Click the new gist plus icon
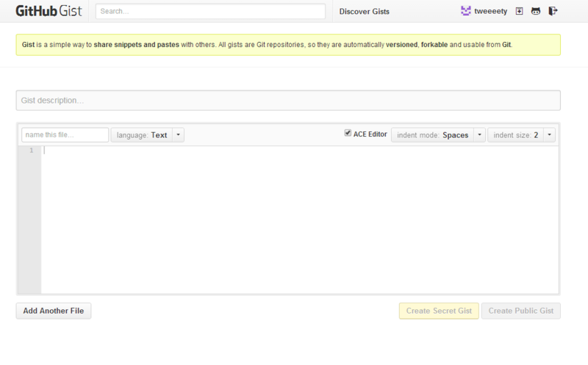The width and height of the screenshot is (588, 365). (519, 11)
